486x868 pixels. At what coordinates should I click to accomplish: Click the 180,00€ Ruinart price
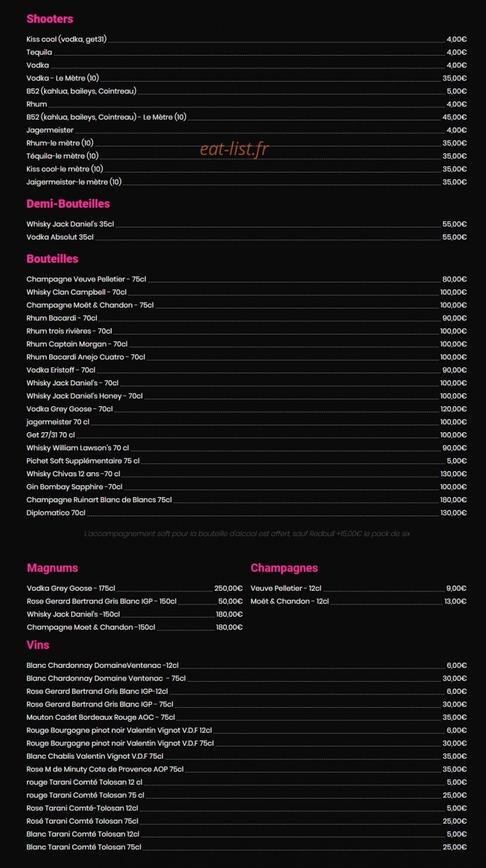coord(453,500)
